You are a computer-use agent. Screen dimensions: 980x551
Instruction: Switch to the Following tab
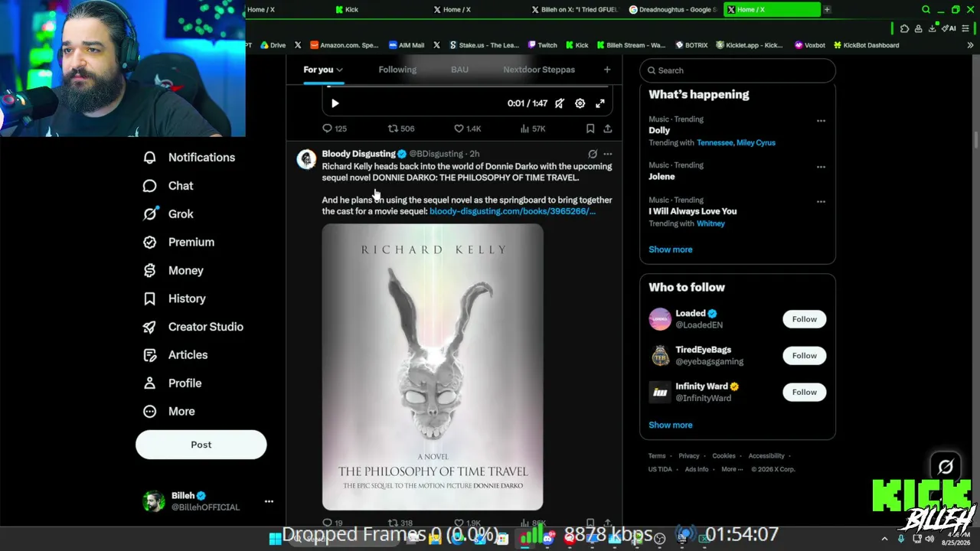[397, 70]
